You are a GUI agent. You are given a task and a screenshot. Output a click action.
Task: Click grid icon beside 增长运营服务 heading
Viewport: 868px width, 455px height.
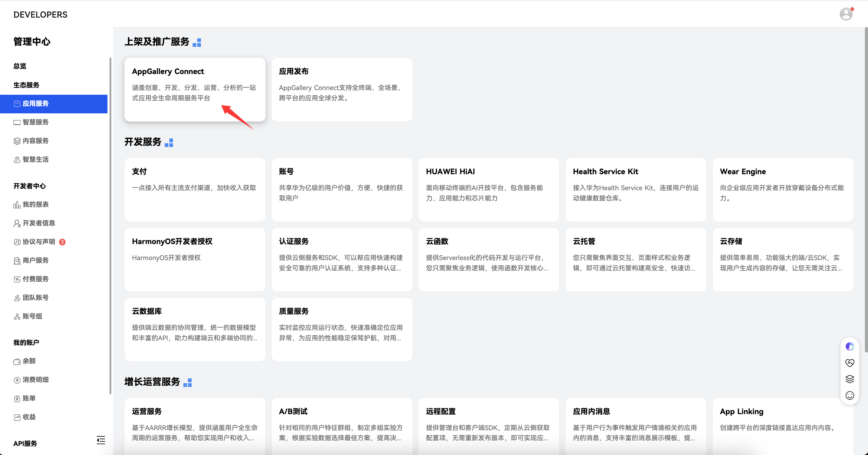pyautogui.click(x=187, y=383)
